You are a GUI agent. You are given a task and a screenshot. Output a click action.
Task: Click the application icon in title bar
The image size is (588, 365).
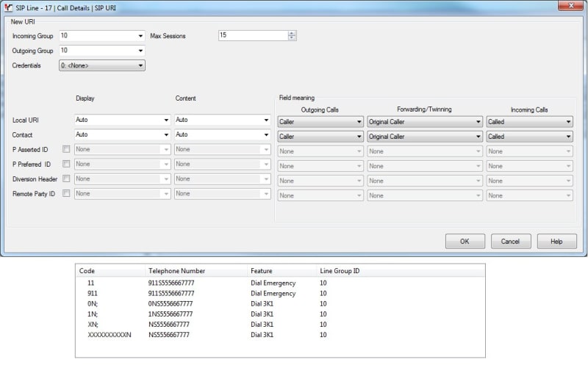point(8,7)
